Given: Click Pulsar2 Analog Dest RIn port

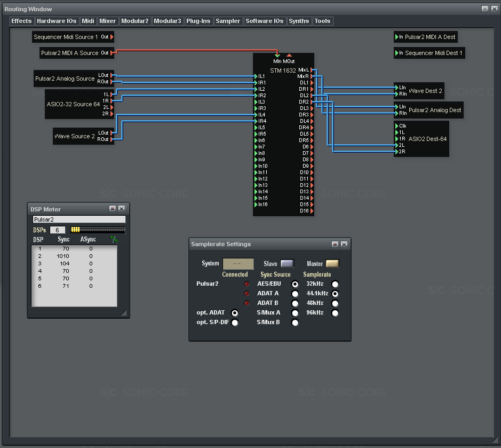Looking at the screenshot, I should (397, 113).
